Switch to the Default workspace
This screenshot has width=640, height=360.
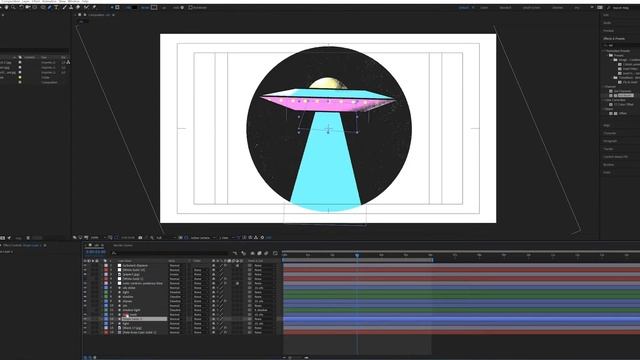(464, 7)
